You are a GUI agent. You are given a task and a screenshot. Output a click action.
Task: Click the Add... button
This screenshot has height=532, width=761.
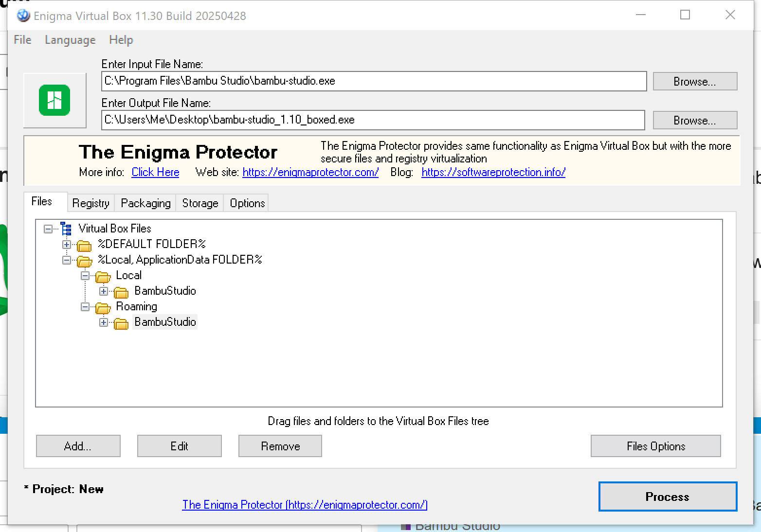click(x=78, y=446)
